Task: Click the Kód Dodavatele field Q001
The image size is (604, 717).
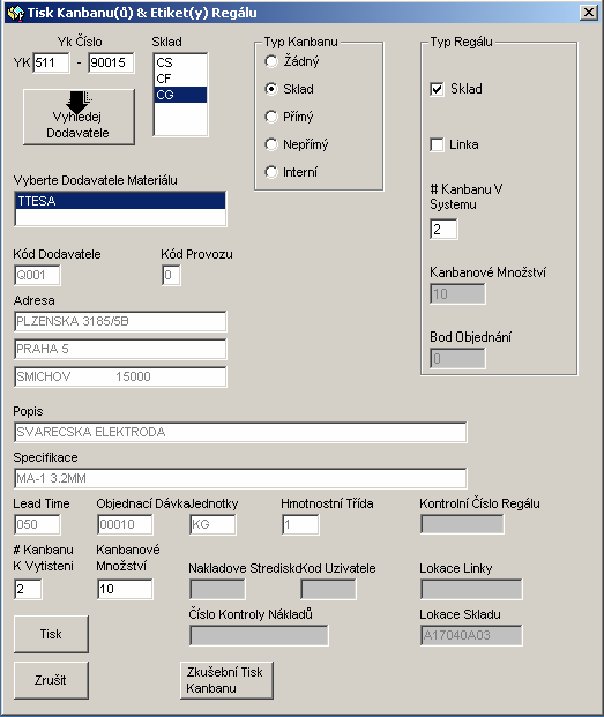Action: tap(37, 275)
